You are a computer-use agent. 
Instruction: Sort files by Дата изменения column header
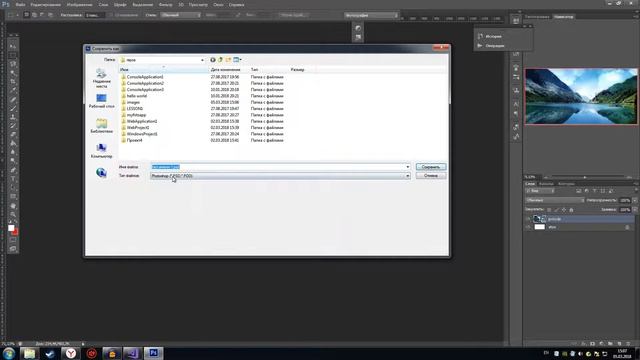(x=229, y=70)
